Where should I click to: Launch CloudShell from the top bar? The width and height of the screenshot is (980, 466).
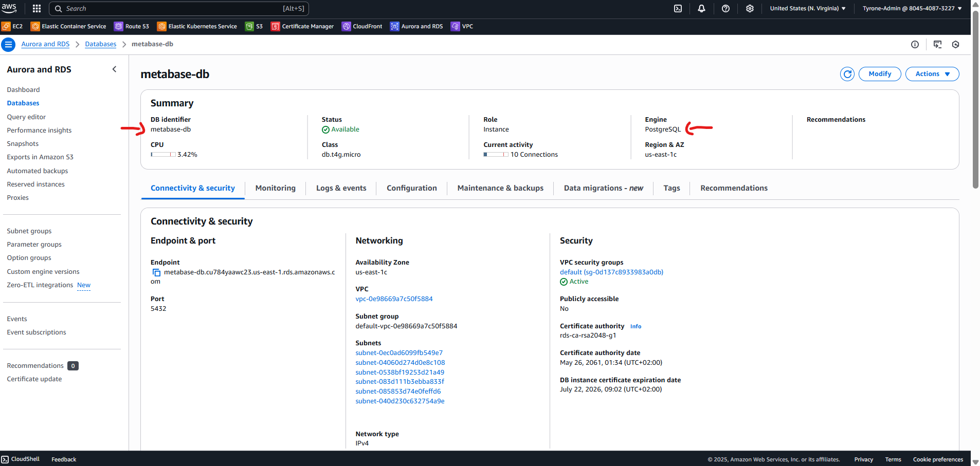(x=678, y=8)
